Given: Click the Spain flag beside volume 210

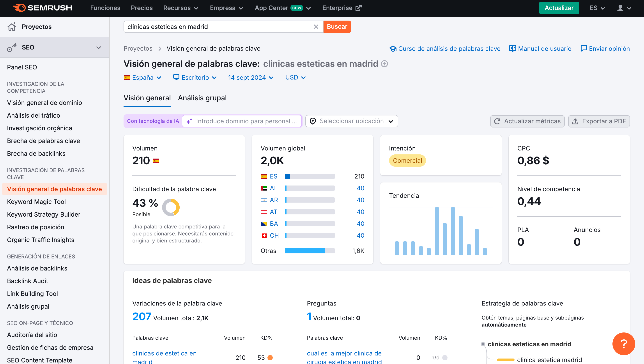Looking at the screenshot, I should coord(156,161).
